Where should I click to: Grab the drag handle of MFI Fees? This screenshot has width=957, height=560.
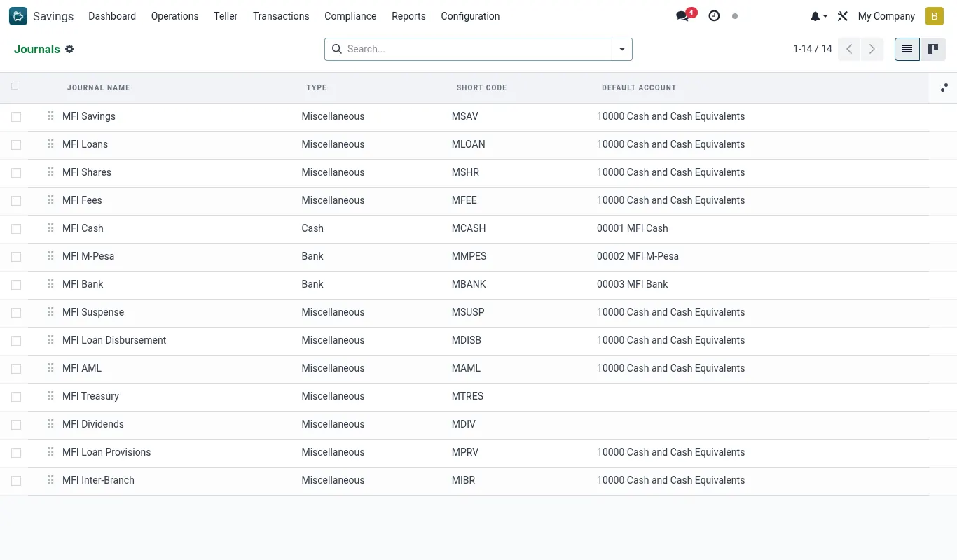pos(50,200)
